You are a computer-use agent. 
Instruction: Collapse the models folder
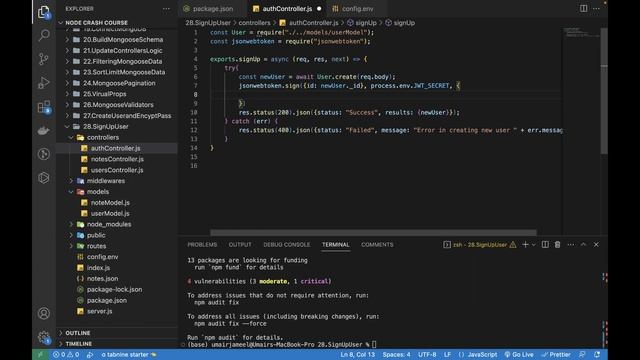(117, 192)
